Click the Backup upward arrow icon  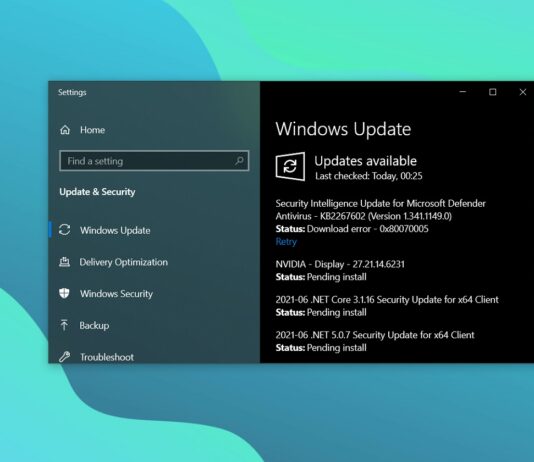[64, 325]
